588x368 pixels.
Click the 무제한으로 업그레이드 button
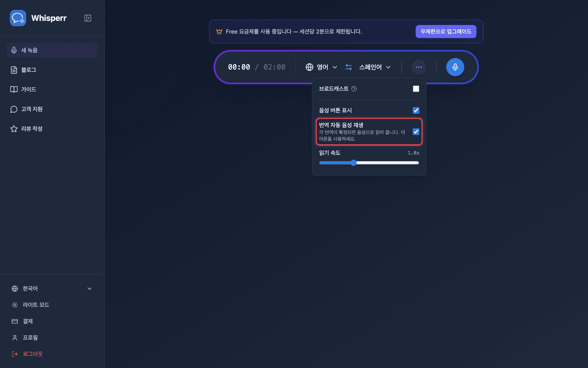tap(446, 31)
